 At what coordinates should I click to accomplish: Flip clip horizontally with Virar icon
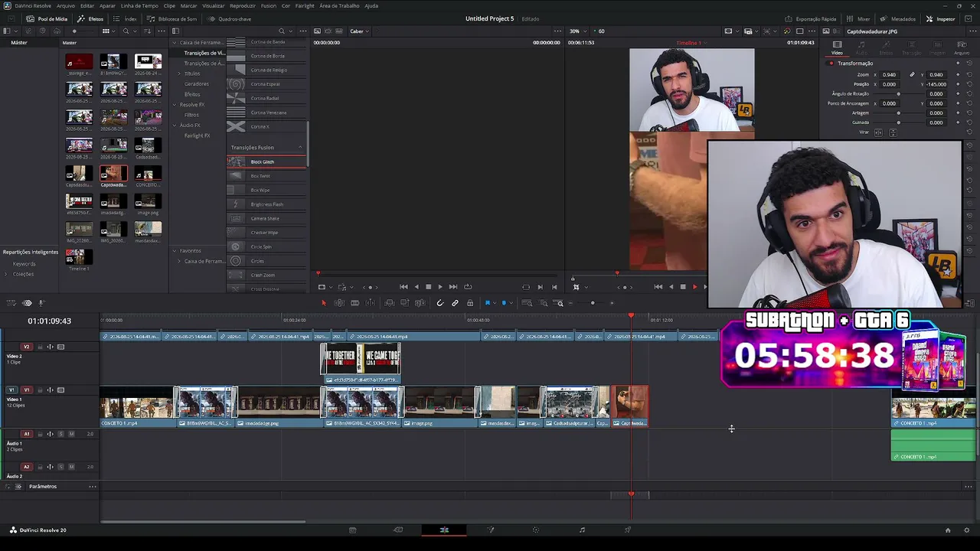tap(878, 132)
